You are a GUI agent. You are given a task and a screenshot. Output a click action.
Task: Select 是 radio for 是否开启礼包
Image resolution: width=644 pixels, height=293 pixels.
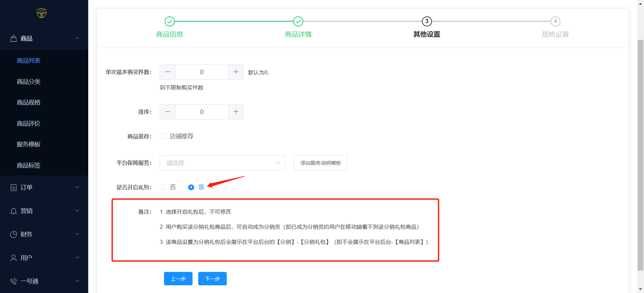tap(191, 187)
